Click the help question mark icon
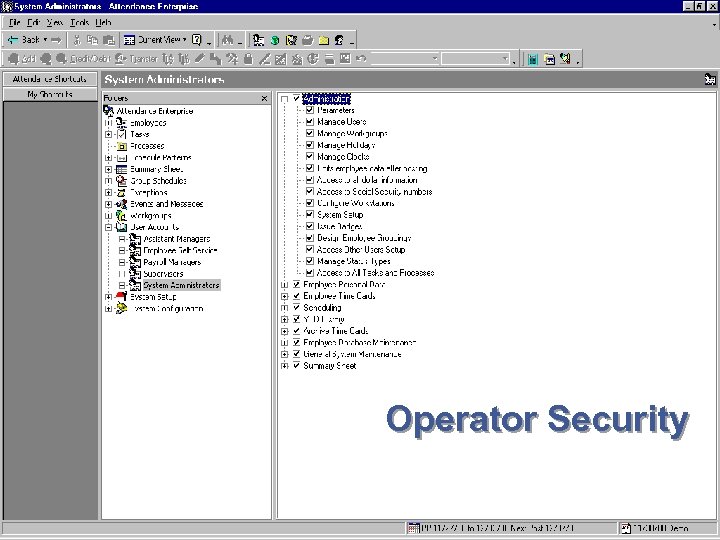The width and height of the screenshot is (720, 540). click(x=197, y=40)
